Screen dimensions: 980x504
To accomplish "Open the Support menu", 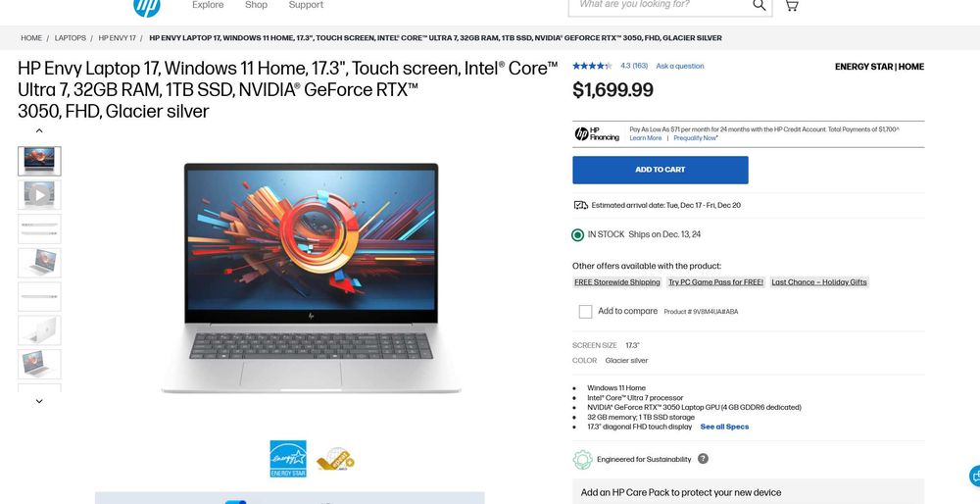I will tap(306, 5).
